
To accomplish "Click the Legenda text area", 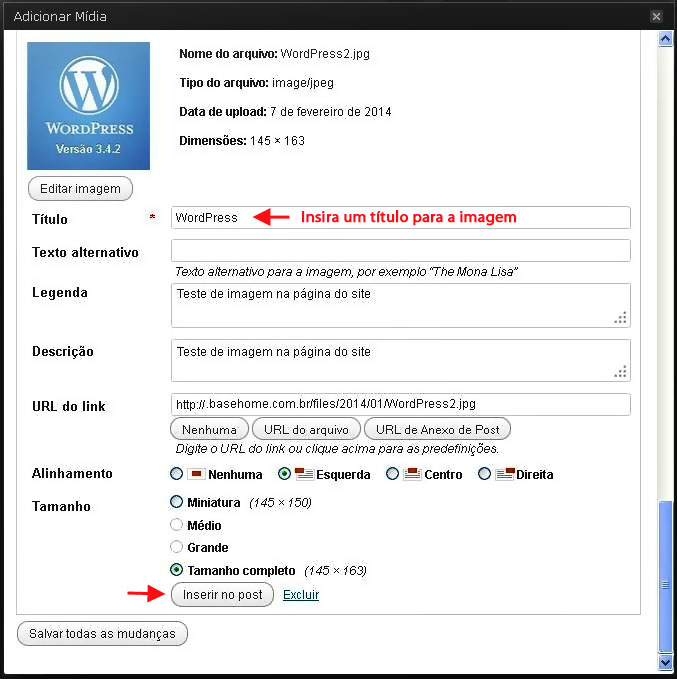I will pyautogui.click(x=401, y=305).
